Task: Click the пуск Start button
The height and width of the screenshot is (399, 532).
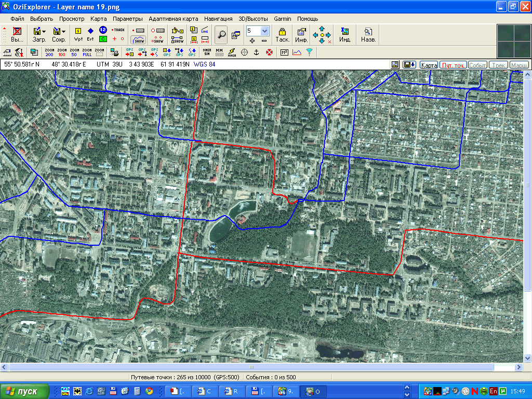Action: (x=24, y=391)
